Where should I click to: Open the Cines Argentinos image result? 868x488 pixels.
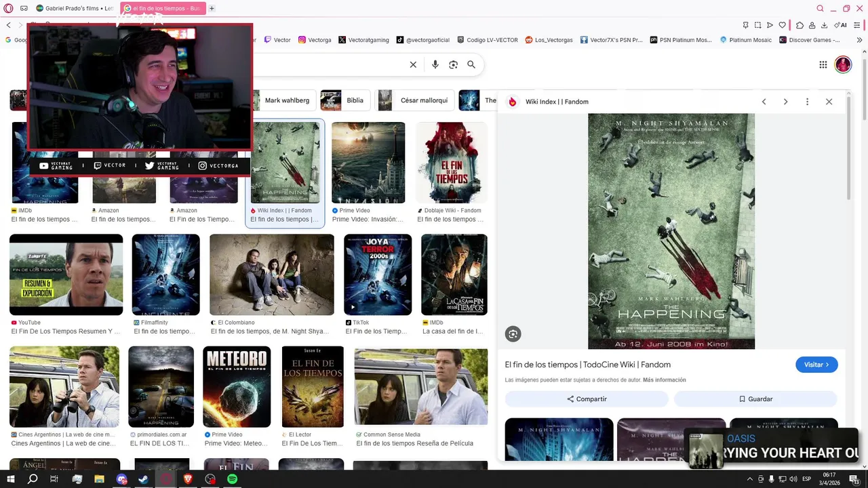pos(64,386)
